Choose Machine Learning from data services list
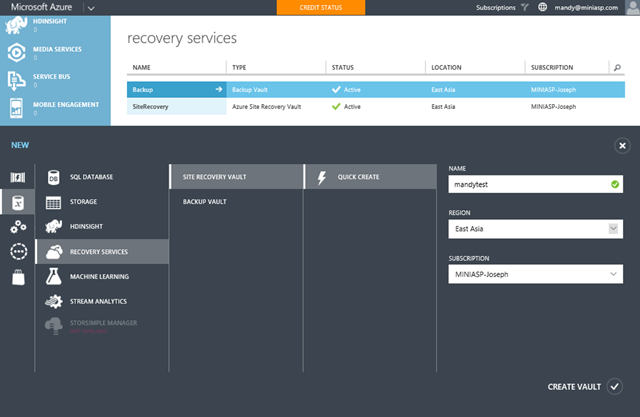 point(98,276)
